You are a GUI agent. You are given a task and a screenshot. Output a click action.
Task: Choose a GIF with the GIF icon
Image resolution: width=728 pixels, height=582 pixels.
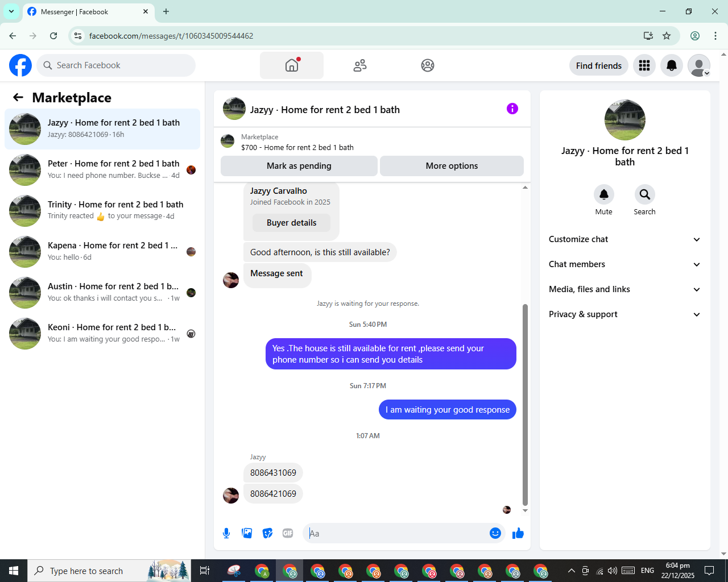pyautogui.click(x=288, y=533)
